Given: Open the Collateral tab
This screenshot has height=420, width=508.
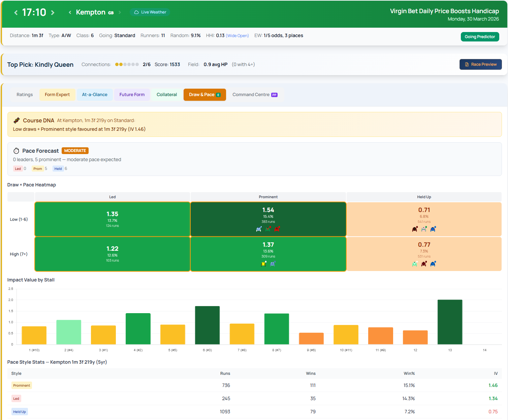Looking at the screenshot, I should pyautogui.click(x=166, y=95).
